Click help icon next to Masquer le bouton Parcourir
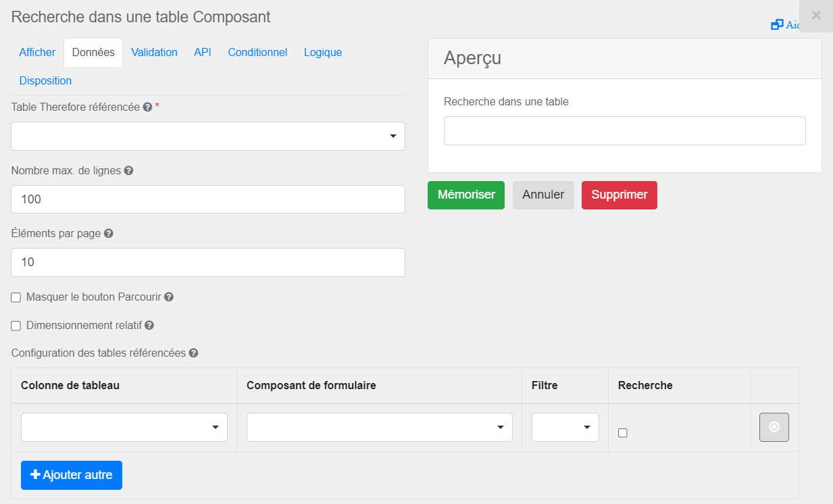Viewport: 833px width, 504px height. 169,297
